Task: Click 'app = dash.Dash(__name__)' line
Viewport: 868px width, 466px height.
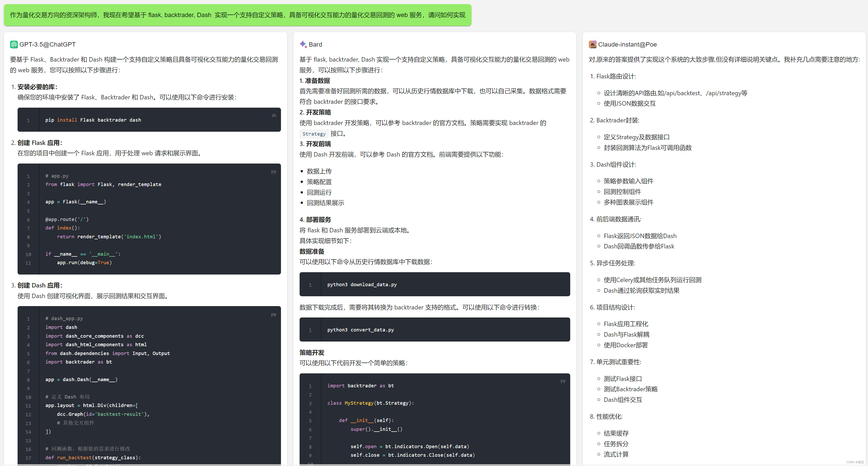Action: (x=81, y=380)
